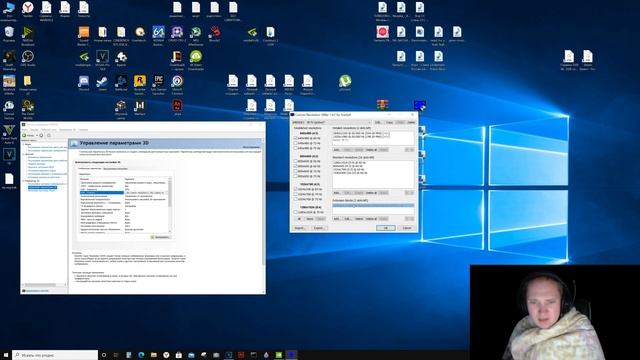The image size is (640, 360).
Task: Toggle 800x600 @ 60 Hz checkbox in CRU
Action: pos(296,166)
